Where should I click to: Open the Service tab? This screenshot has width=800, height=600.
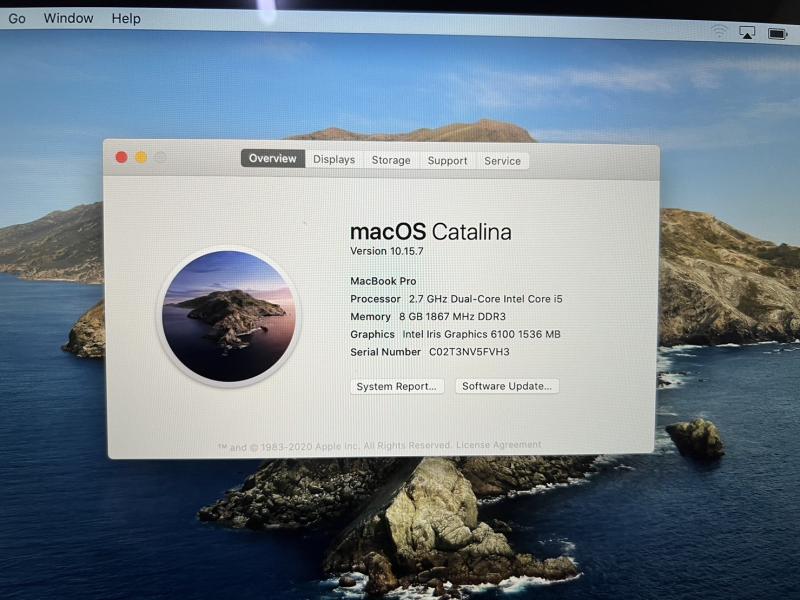(x=503, y=161)
